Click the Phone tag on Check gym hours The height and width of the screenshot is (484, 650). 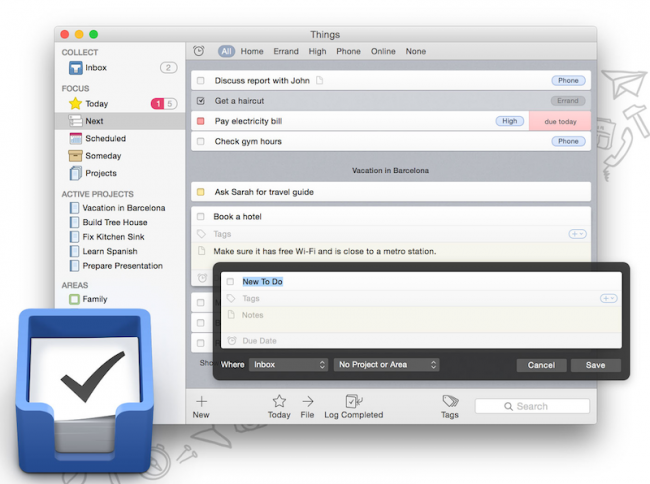pos(568,141)
